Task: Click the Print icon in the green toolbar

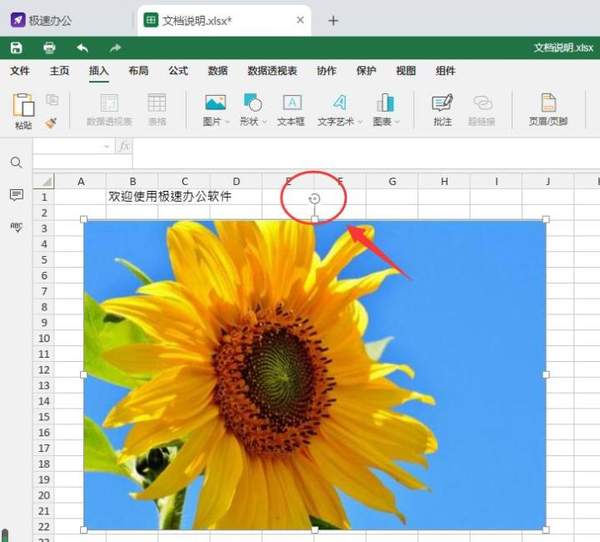Action: pyautogui.click(x=49, y=48)
